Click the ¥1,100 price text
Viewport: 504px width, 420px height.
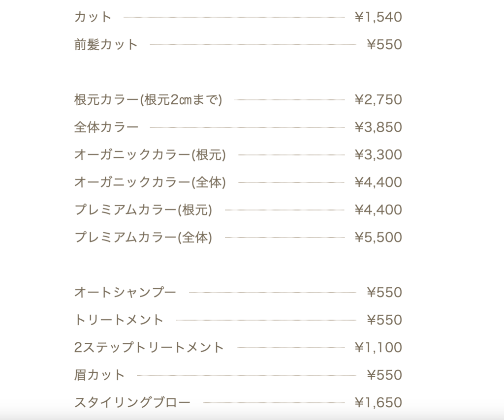(x=378, y=348)
